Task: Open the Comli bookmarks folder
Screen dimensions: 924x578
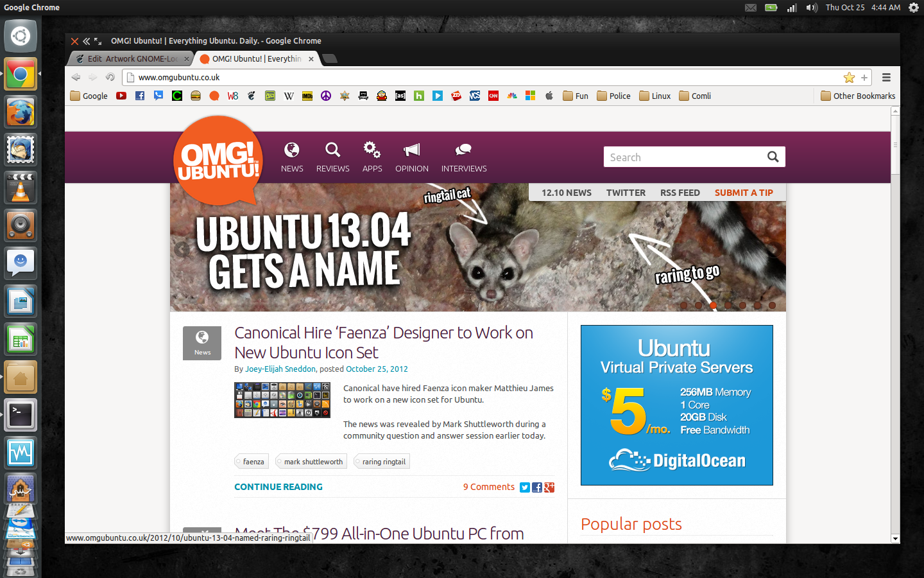Action: (x=695, y=96)
